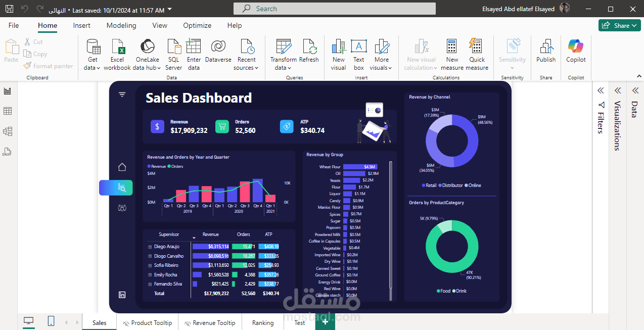Viewport: 644px width, 330px height.
Task: Create a Quick measure
Action: [477, 55]
